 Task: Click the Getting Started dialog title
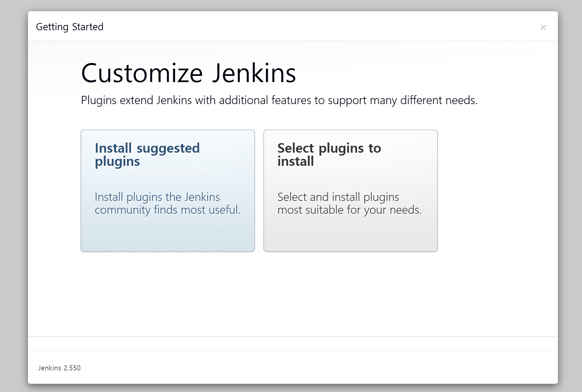coord(70,27)
